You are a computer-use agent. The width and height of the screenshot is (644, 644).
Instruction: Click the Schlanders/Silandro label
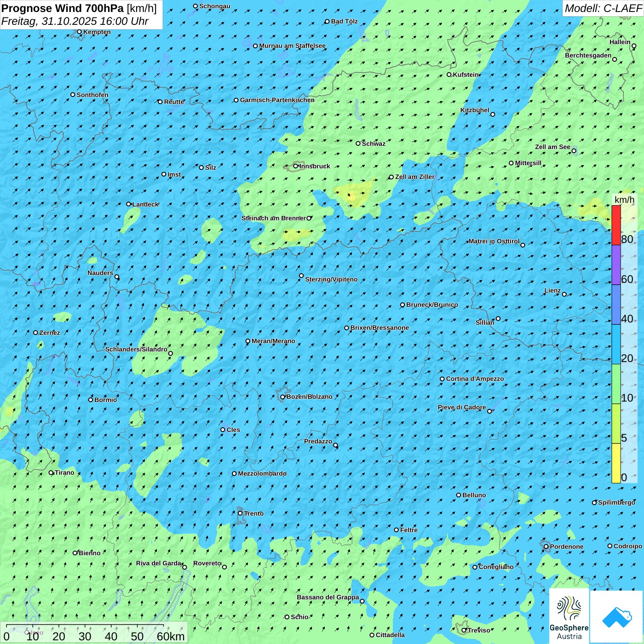point(136,349)
